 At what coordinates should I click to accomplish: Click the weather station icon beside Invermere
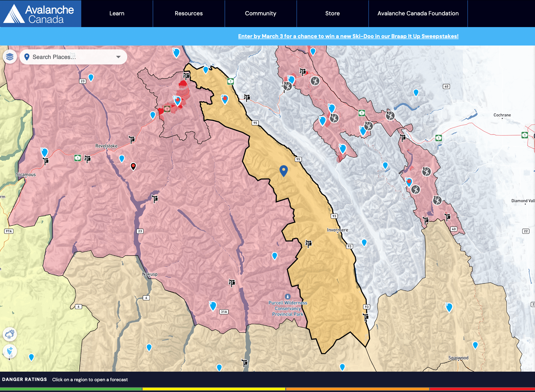[308, 244]
